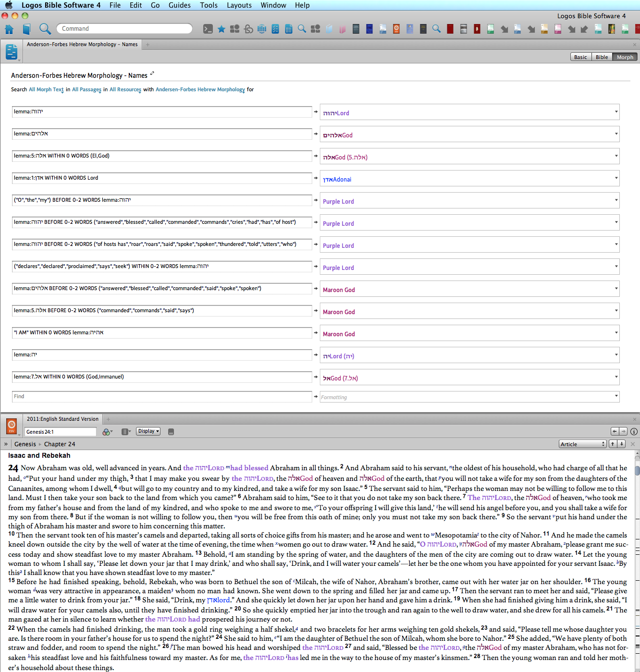The height and width of the screenshot is (672, 640).
Task: Add a new tab beside the Names tab
Action: [x=148, y=45]
